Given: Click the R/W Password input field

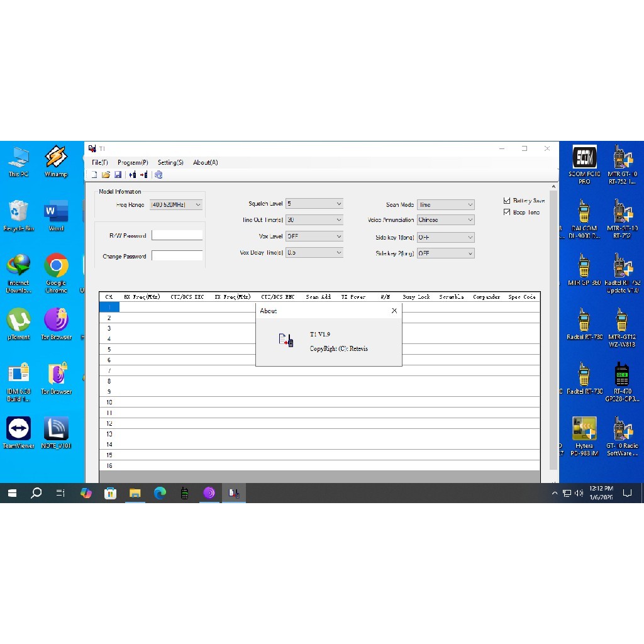Looking at the screenshot, I should (x=177, y=235).
